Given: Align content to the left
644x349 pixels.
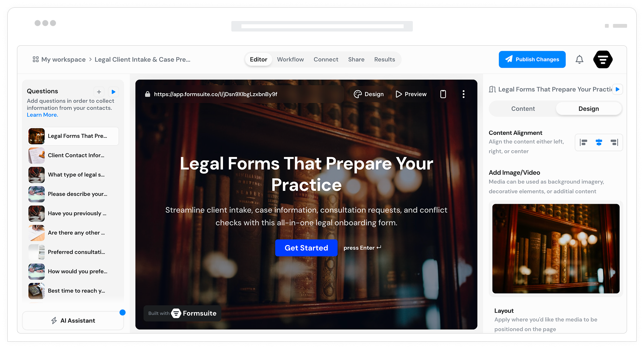Looking at the screenshot, I should (583, 143).
